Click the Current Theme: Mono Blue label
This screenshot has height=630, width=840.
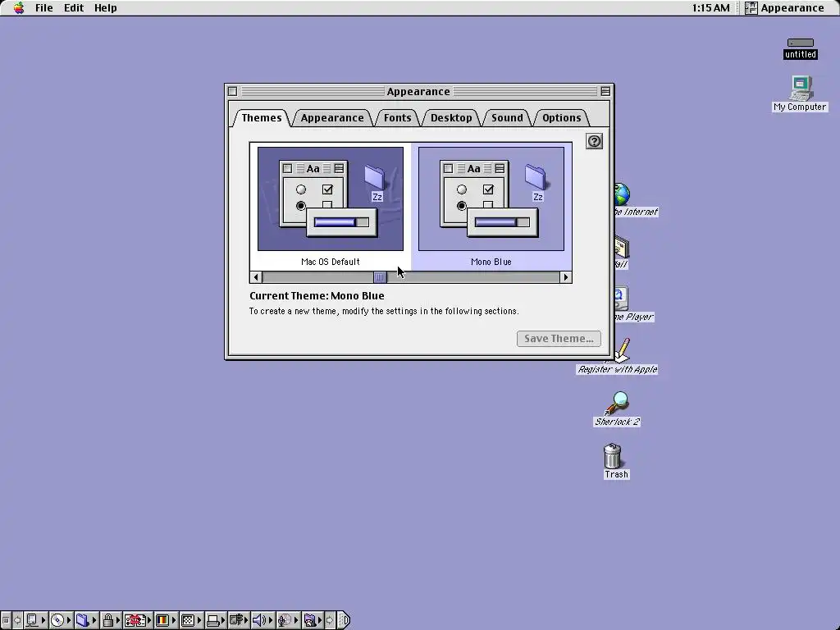pos(317,295)
